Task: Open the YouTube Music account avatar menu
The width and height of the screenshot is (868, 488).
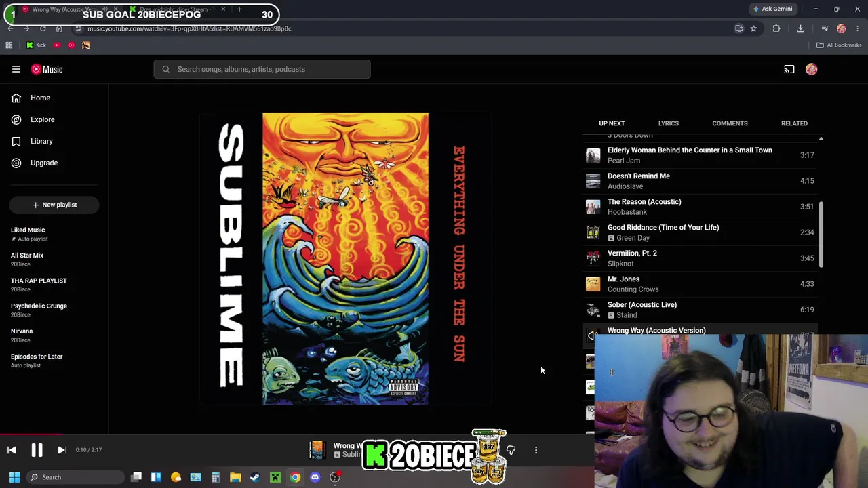Action: coord(812,69)
